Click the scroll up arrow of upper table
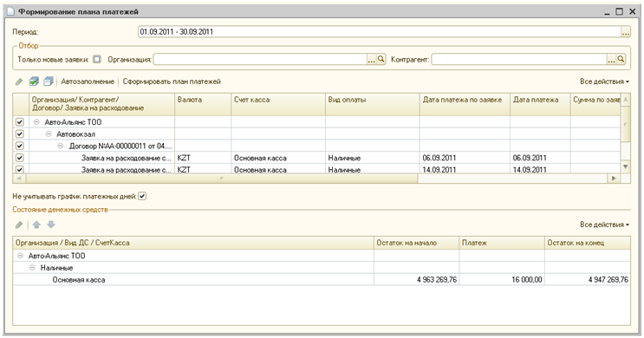644x338 pixels. 626,99
